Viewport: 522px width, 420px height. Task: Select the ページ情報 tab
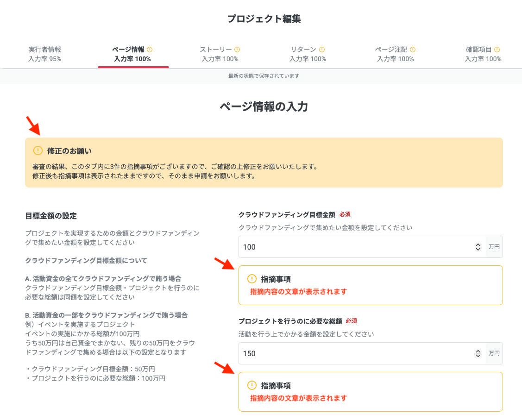pos(132,54)
